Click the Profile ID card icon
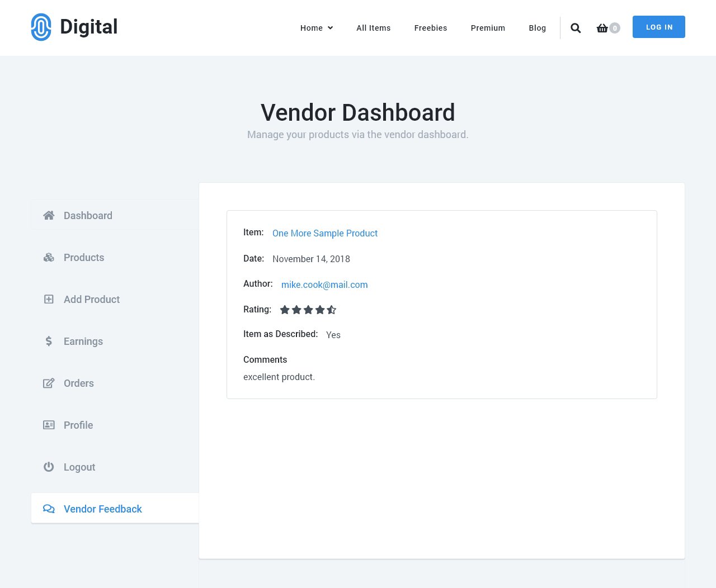The width and height of the screenshot is (716, 588). pos(49,425)
